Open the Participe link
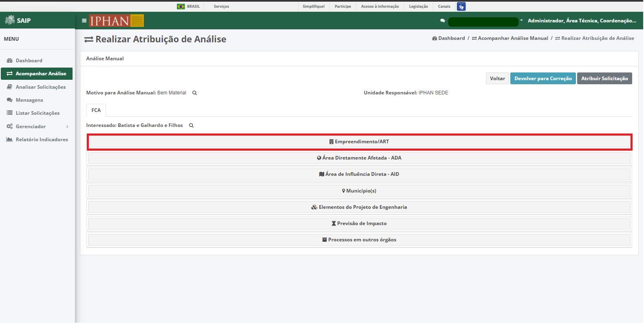 click(x=343, y=7)
